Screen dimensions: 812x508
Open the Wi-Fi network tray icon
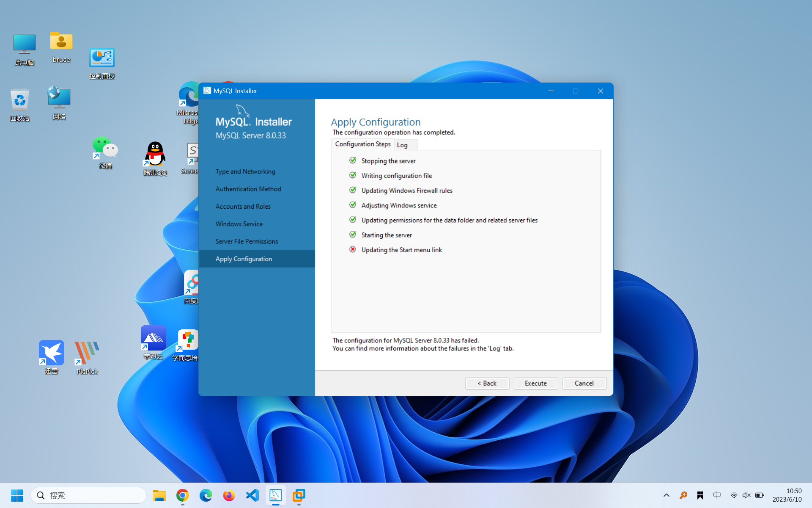[734, 495]
